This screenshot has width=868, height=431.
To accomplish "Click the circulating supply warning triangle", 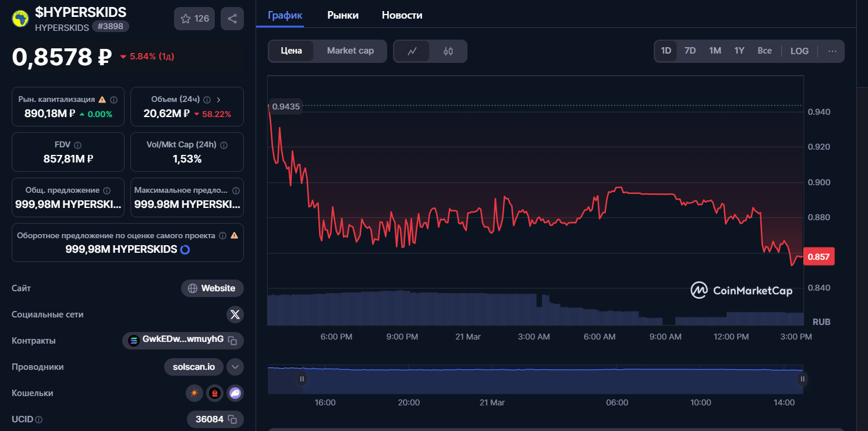I will [x=234, y=236].
